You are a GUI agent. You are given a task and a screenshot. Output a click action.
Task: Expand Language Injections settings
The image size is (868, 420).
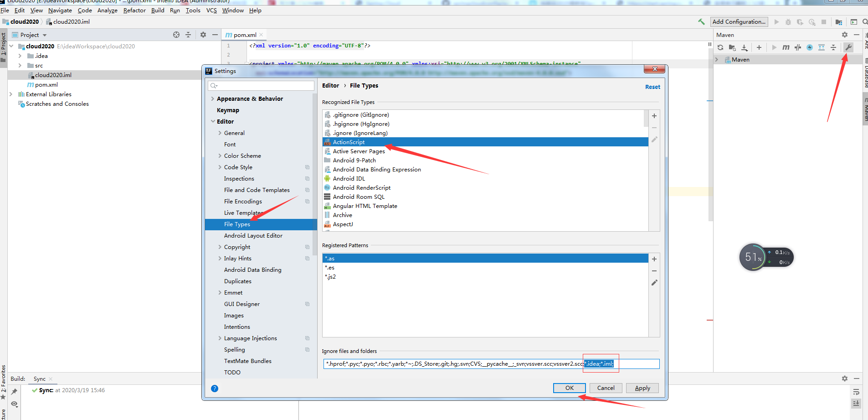point(220,338)
